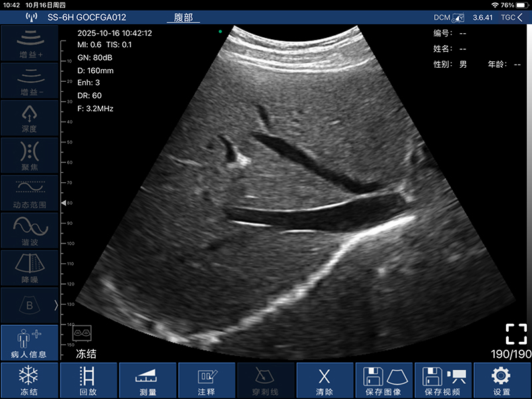Screen dimensions: 532x399
Task: Click the dual-image icon above 冻结 label
Action: 82,332
